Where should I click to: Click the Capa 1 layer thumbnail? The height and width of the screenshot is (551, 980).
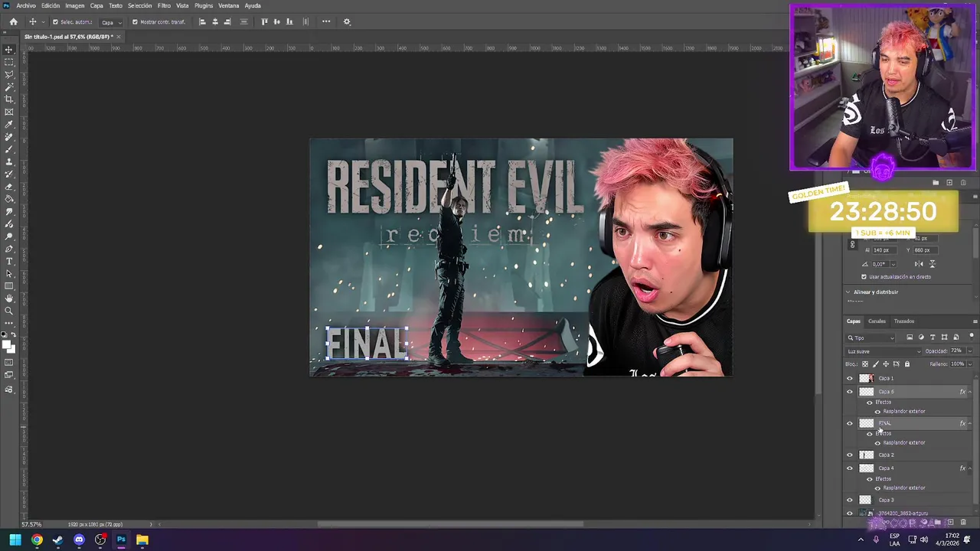(x=866, y=378)
